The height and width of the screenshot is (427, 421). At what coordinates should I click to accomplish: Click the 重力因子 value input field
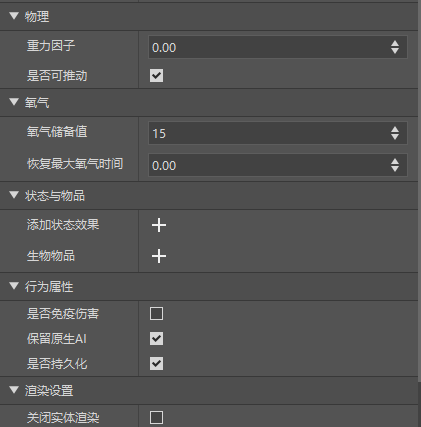coord(278,47)
